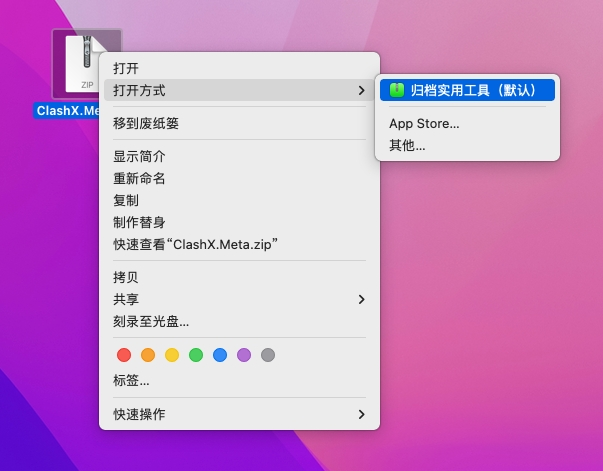Image resolution: width=603 pixels, height=471 pixels.
Task: Quick Look “ClashX.Meta.zip” menu entry
Action: [x=195, y=244]
